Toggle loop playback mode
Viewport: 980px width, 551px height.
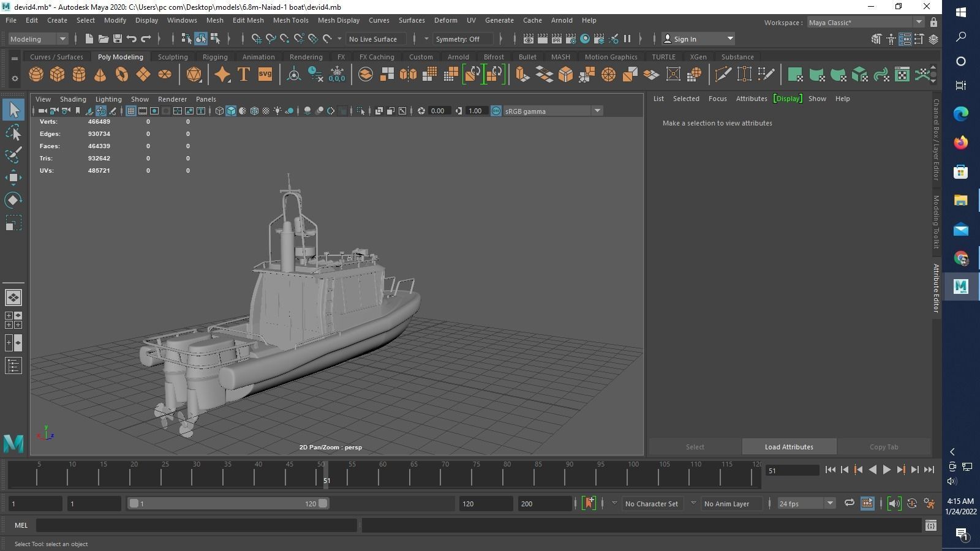pyautogui.click(x=850, y=503)
